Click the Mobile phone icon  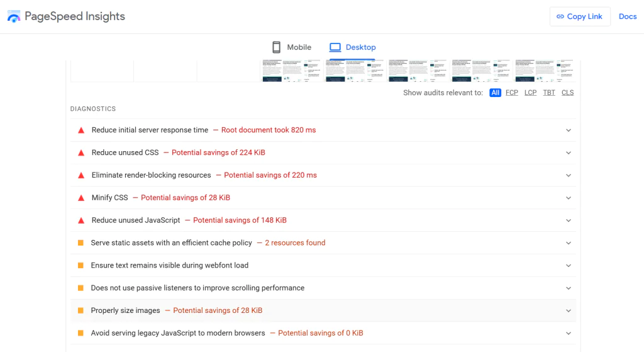coord(277,47)
